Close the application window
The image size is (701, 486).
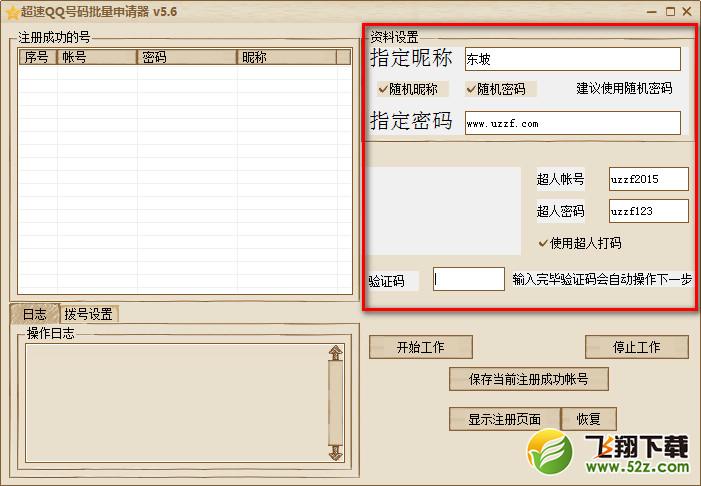(687, 12)
